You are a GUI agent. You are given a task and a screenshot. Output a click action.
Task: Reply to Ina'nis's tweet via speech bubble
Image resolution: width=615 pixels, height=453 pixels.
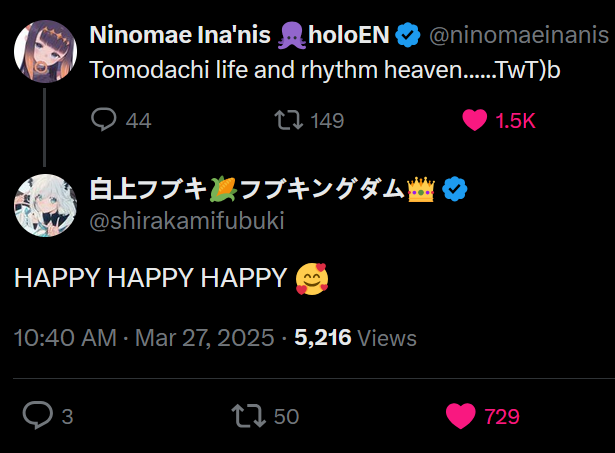tap(105, 120)
